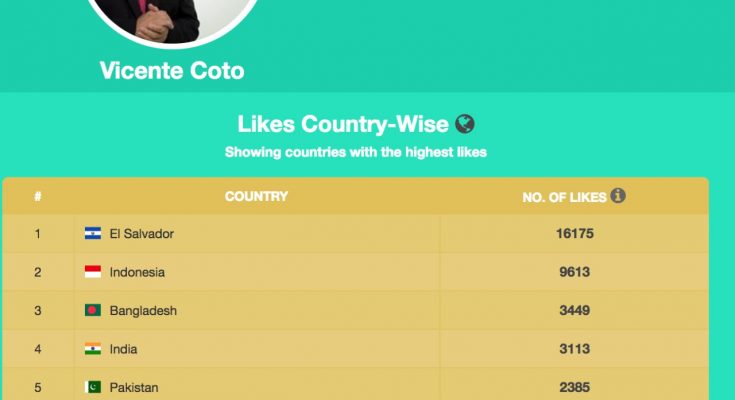
Task: Click the info icon next to No. of Likes
Action: [x=618, y=196]
